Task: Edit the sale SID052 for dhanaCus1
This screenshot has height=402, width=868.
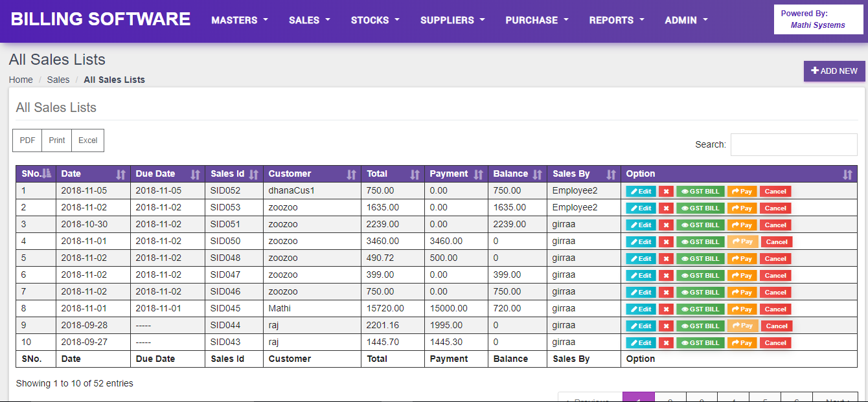Action: (640, 191)
